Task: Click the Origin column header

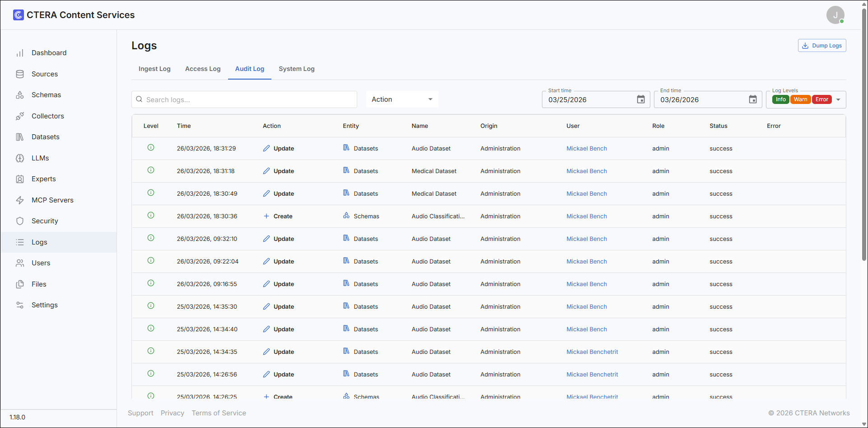Action: 489,126
